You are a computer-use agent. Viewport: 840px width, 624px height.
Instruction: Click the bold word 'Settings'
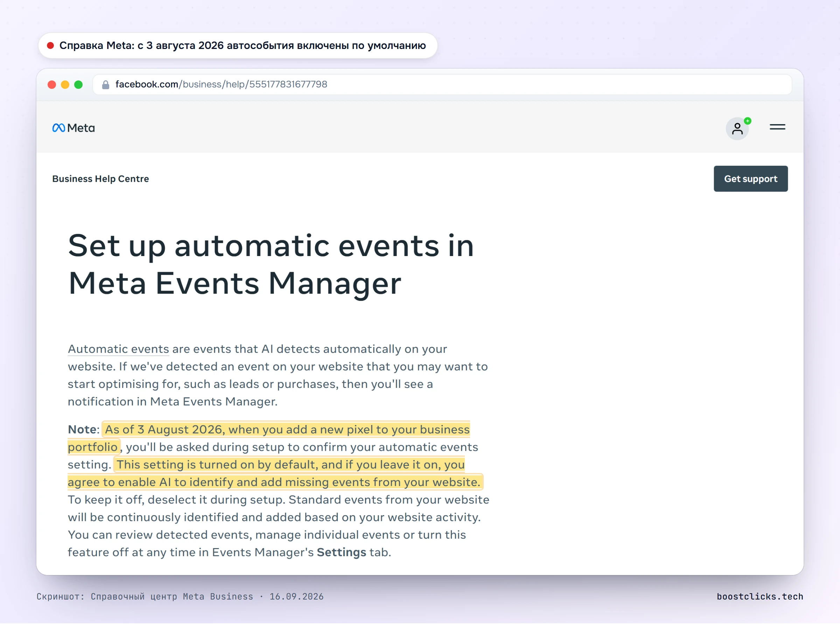(341, 552)
